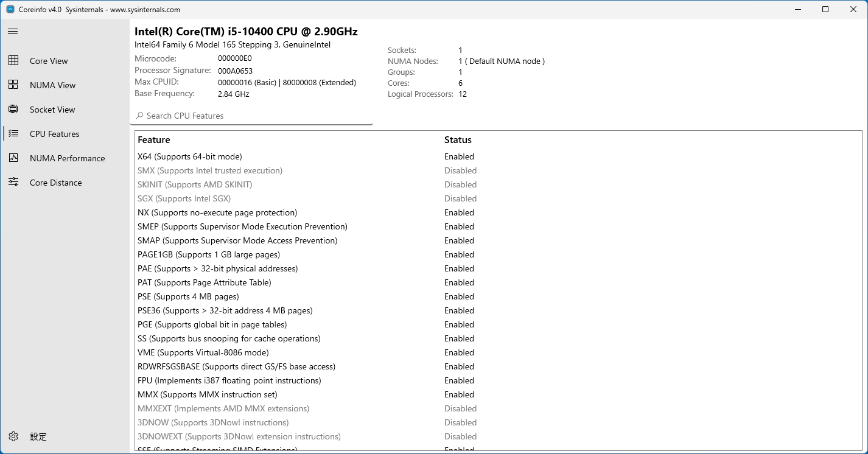Screen dimensions: 868x454
Task: Select the SMX Intel trusted execution row
Action: click(x=210, y=171)
